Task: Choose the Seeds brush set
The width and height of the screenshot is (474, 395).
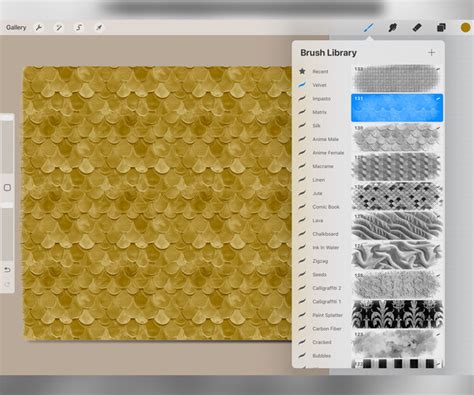Action: coord(319,274)
